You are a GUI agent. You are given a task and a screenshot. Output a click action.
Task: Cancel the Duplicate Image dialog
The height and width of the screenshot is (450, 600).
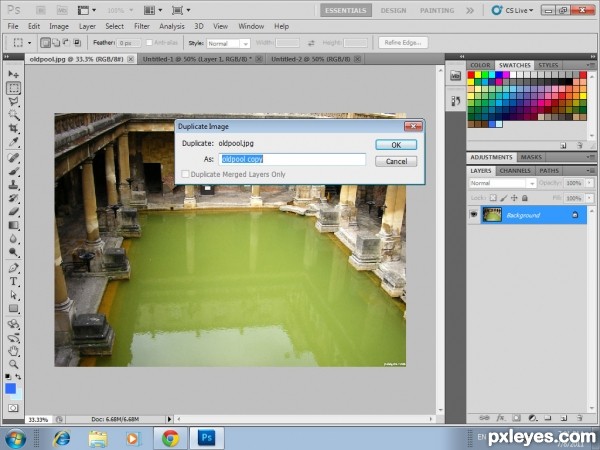[x=396, y=161]
